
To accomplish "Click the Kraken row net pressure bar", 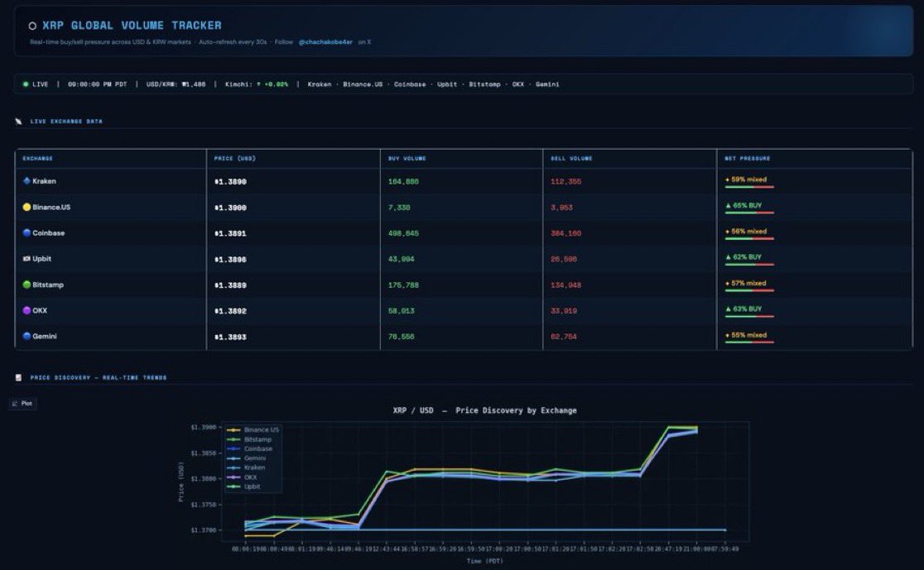I will click(749, 187).
